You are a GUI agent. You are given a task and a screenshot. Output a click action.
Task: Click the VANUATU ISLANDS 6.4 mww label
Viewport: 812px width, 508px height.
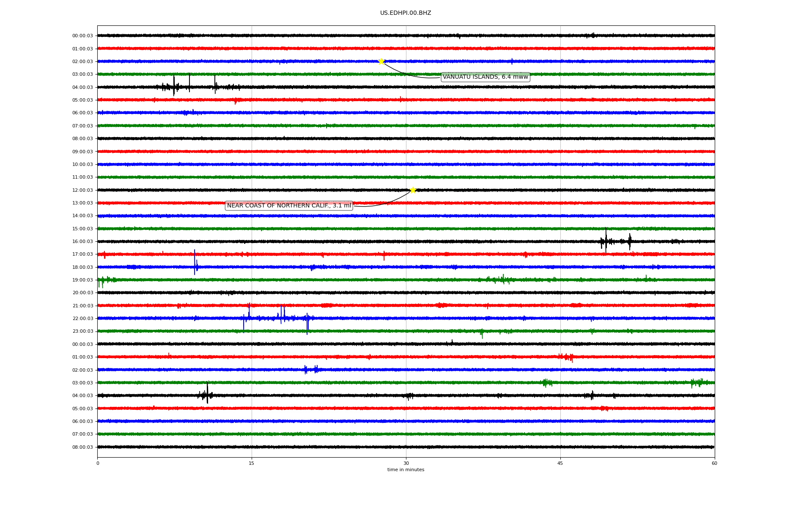click(x=485, y=77)
